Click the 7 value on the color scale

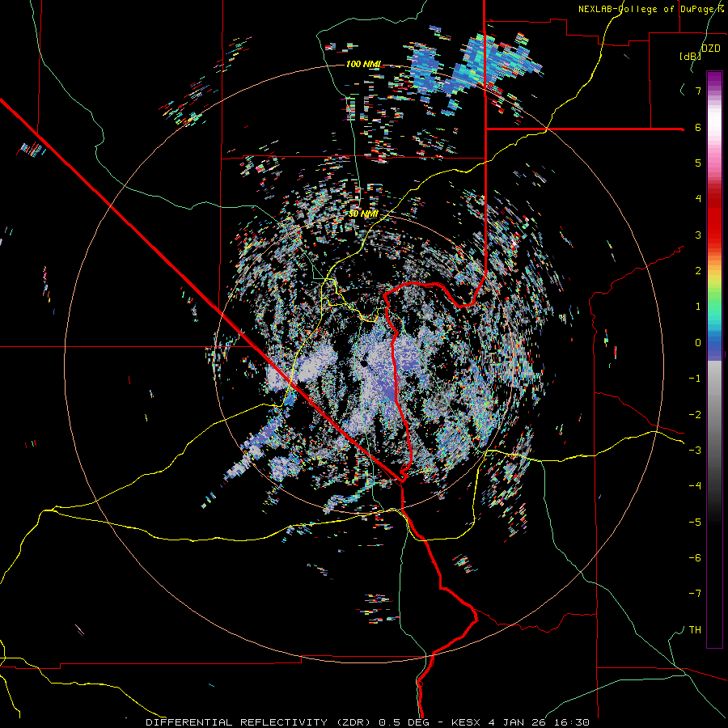click(698, 91)
